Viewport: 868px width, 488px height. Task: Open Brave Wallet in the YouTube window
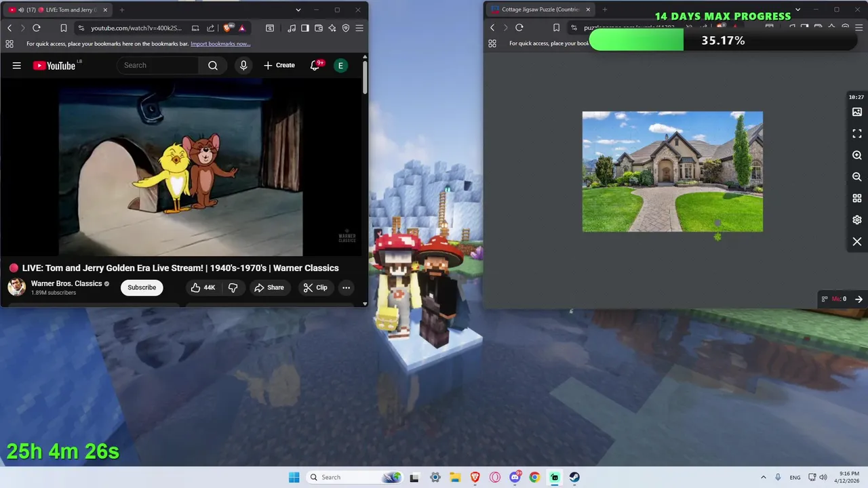tap(319, 28)
